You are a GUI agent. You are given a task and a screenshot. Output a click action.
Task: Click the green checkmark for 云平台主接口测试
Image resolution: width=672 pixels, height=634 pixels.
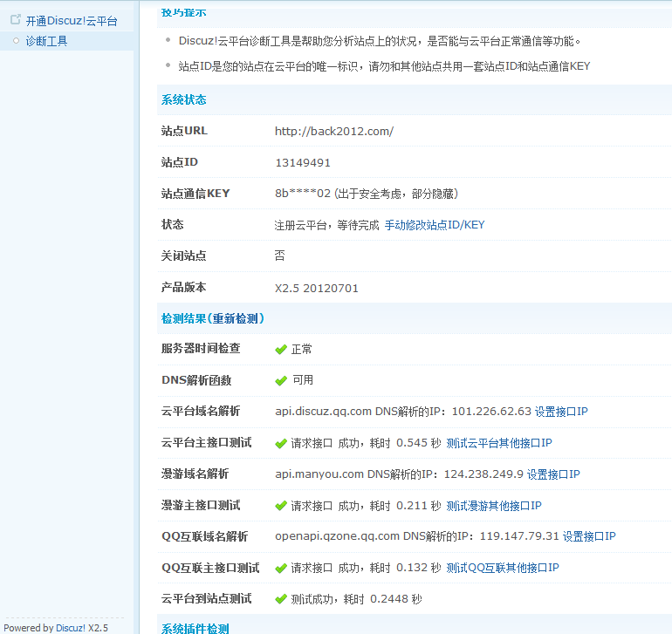[281, 443]
